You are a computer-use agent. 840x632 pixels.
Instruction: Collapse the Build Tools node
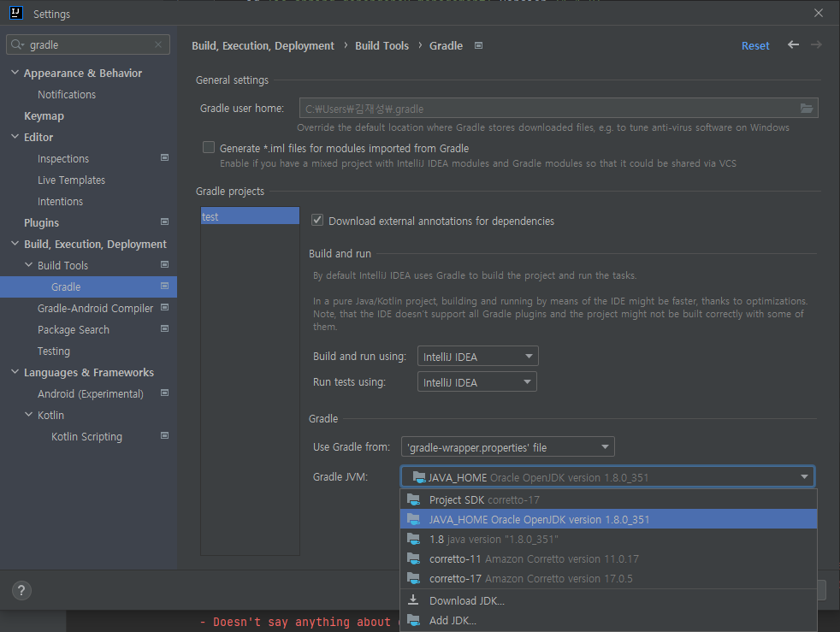coord(28,265)
